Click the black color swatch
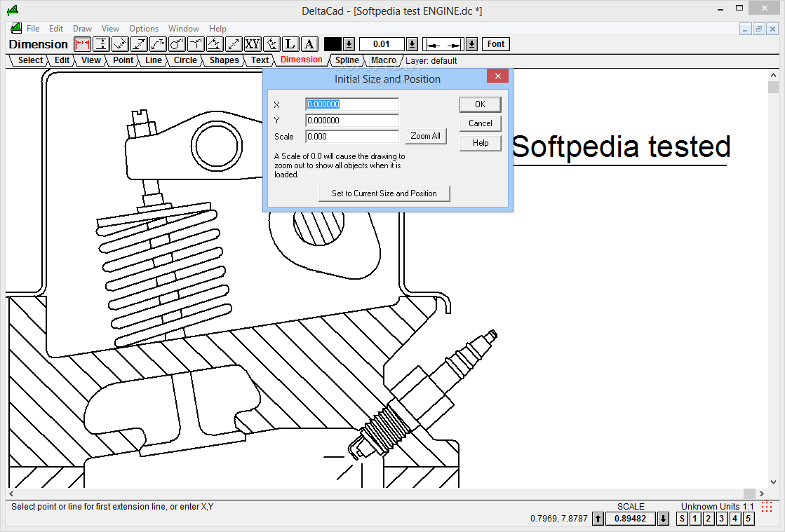 pos(333,44)
